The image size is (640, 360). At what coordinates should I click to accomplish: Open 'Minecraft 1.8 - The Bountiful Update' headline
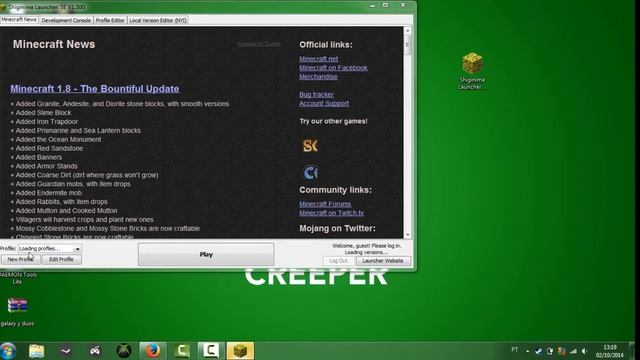click(95, 89)
